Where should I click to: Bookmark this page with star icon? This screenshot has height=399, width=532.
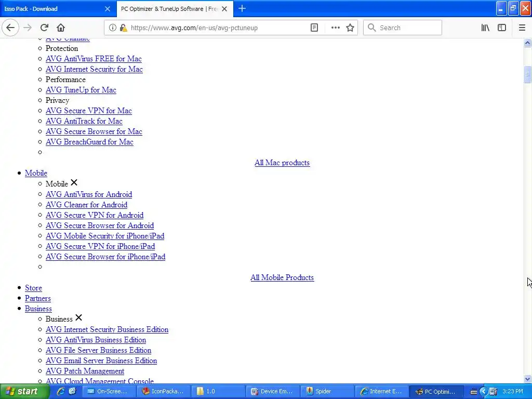tap(350, 28)
